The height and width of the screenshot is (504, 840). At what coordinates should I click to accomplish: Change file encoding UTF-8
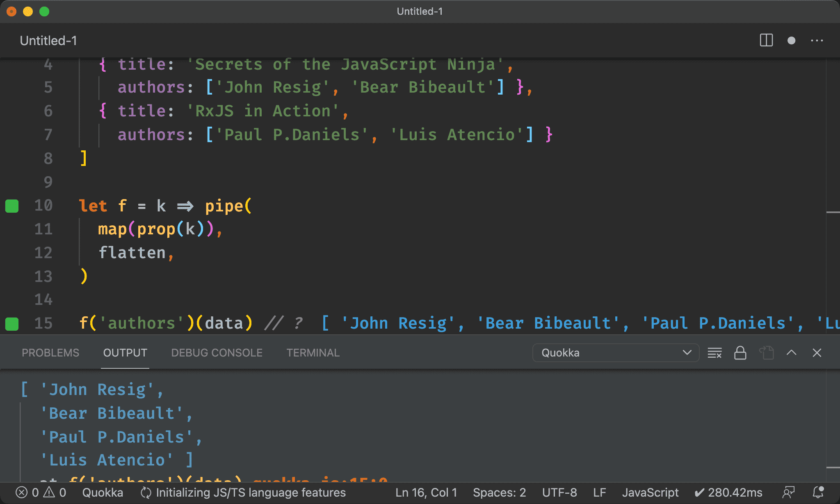pos(559,492)
